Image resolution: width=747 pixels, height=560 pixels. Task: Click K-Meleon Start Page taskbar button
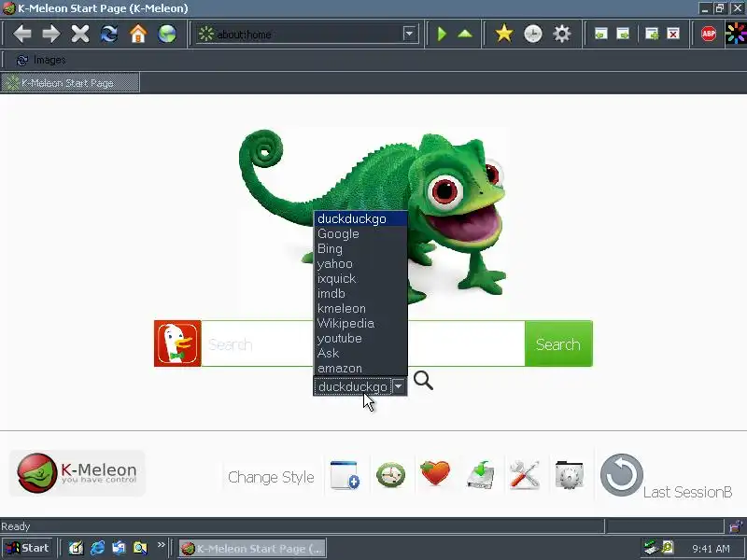(x=252, y=549)
